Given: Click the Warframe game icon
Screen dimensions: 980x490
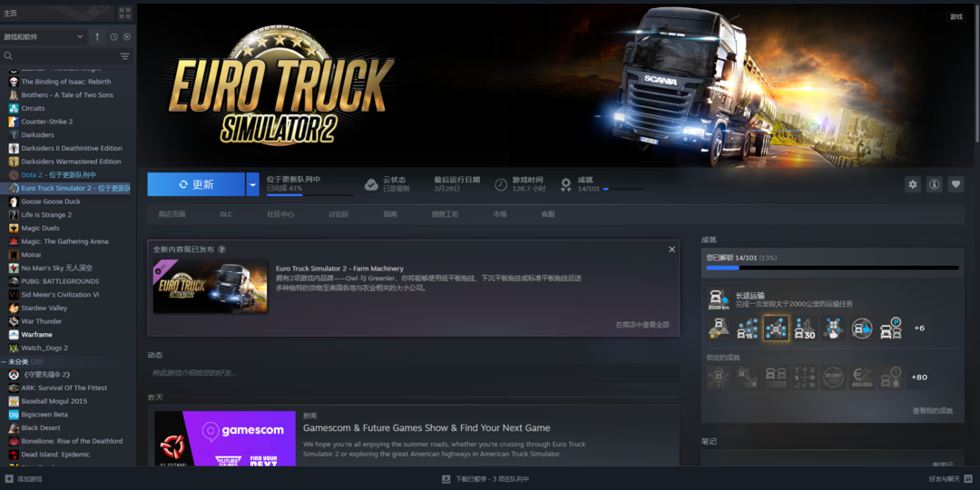Looking at the screenshot, I should 14,334.
